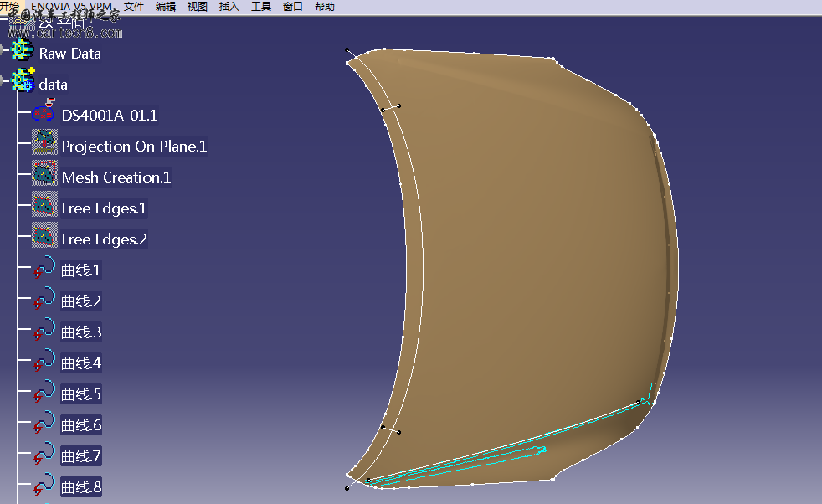This screenshot has height=504, width=822.
Task: Open the ENOVIA V5 VPM menu
Action: coord(71,6)
